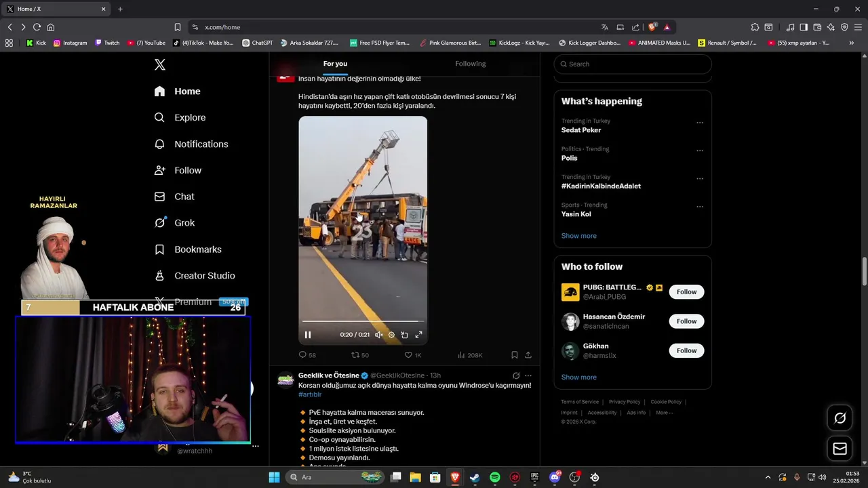Image resolution: width=868 pixels, height=488 pixels.
Task: Go to Notifications in the sidebar
Action: tap(191, 144)
